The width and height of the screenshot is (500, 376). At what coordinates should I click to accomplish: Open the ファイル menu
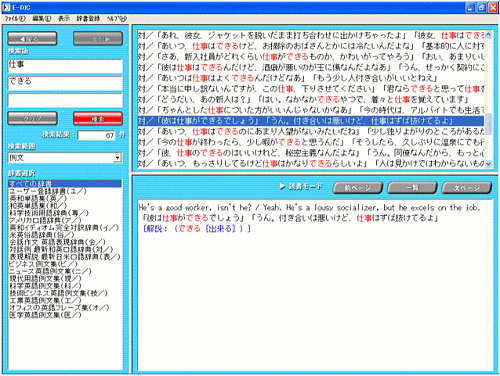pyautogui.click(x=15, y=19)
